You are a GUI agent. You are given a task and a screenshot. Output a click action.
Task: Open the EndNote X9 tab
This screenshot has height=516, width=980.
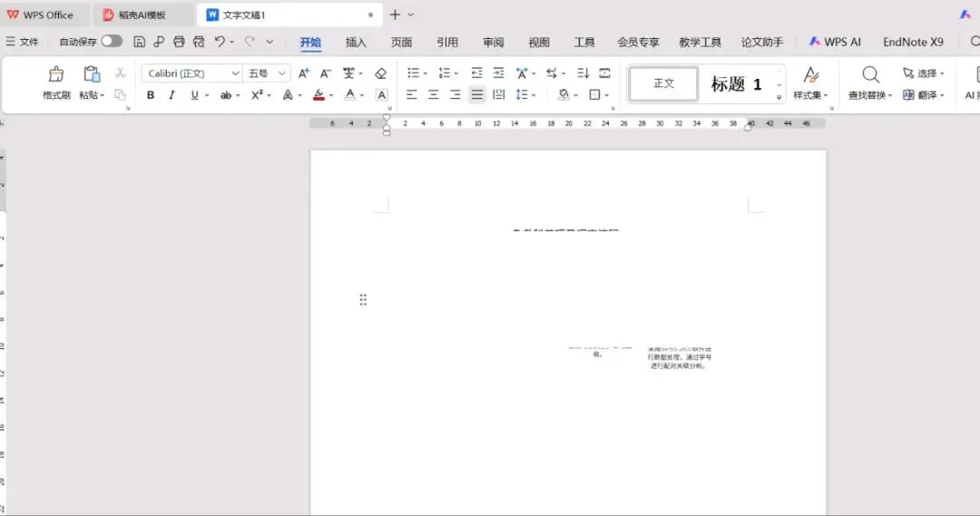pyautogui.click(x=913, y=42)
